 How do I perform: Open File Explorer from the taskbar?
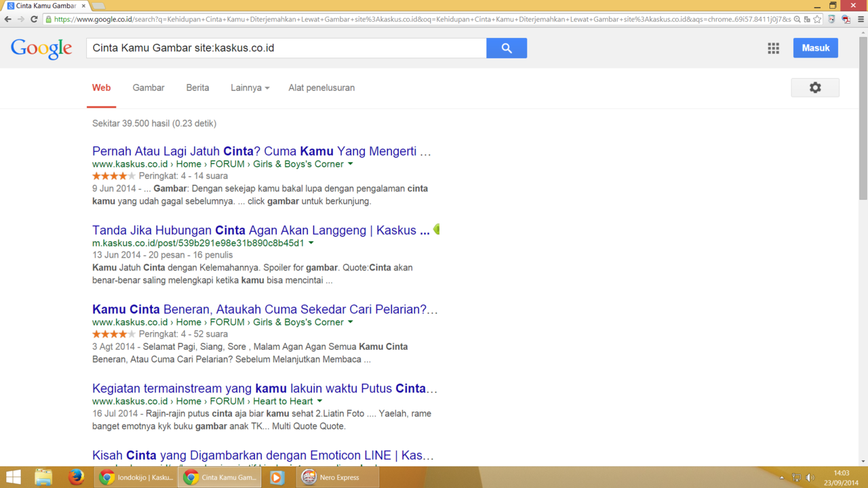[43, 477]
